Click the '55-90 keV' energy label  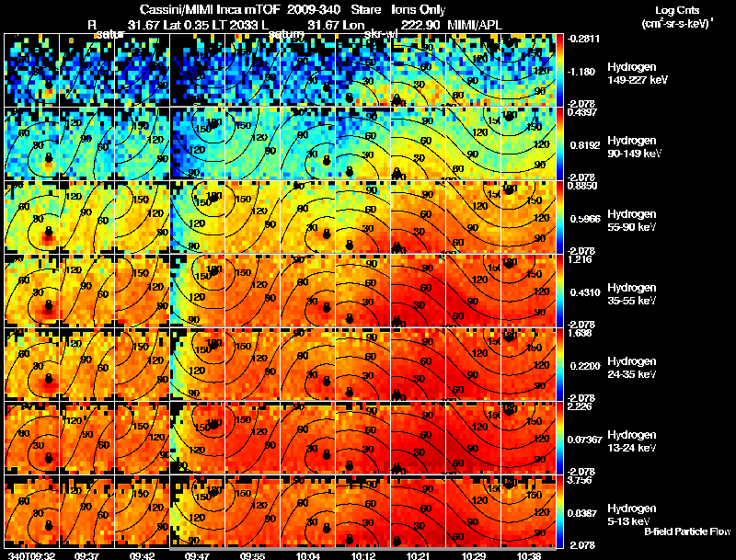[x=631, y=227]
